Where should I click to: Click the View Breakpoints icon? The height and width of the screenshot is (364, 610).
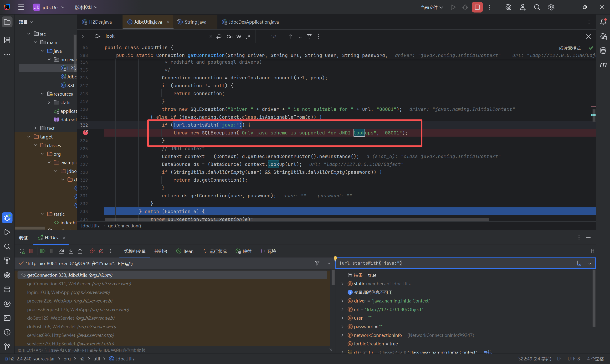coord(92,251)
